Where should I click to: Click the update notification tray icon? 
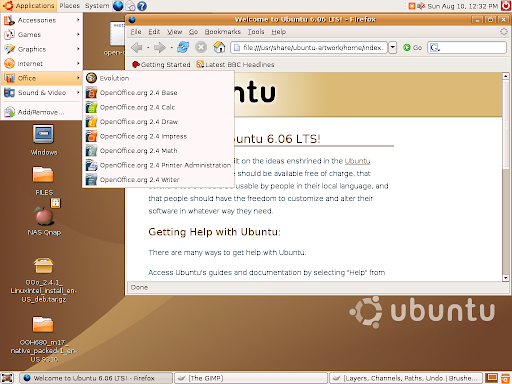point(412,6)
